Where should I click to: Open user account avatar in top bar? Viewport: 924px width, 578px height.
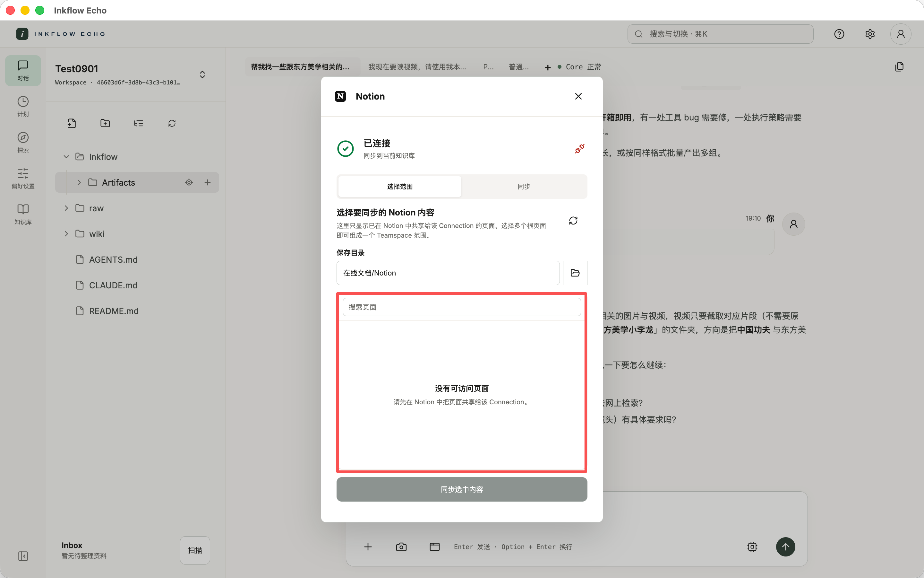point(901,34)
